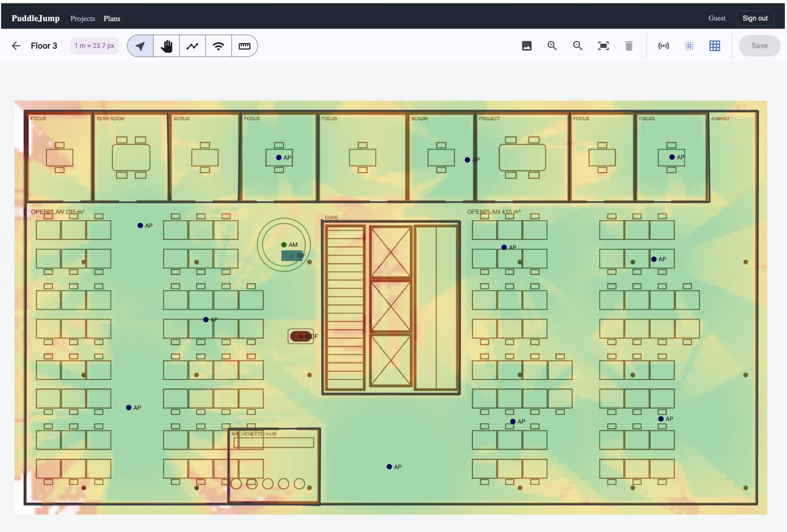Select the ruler measure tool
Image resolution: width=787 pixels, height=532 pixels.
244,46
